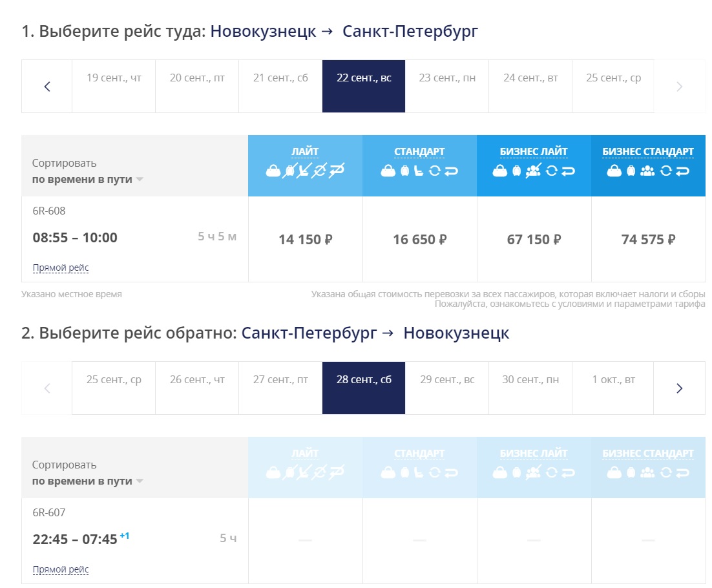Select ЛАЙТ fare for 14 150 ₽
This screenshot has width=712, height=588.
pyautogui.click(x=305, y=240)
